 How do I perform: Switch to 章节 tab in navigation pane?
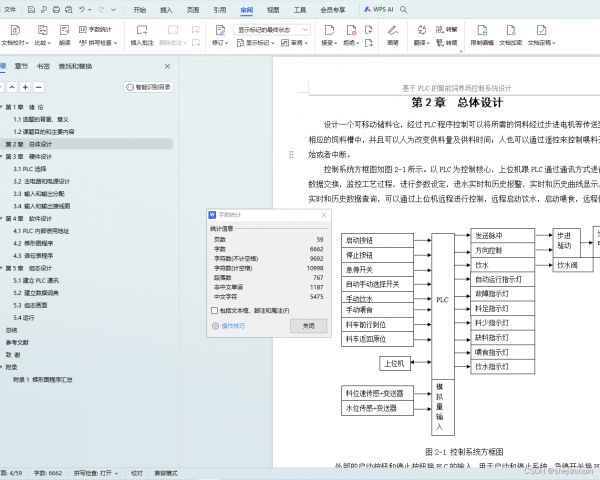coord(21,66)
